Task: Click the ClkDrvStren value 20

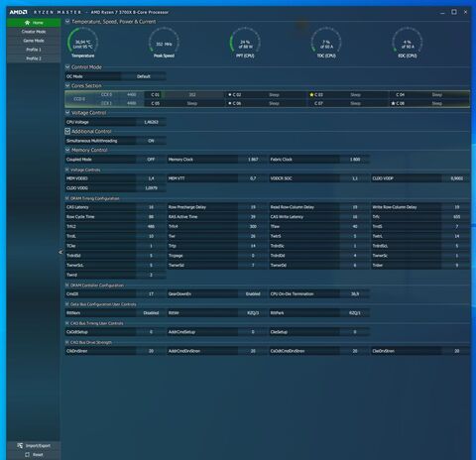Action: [151, 351]
